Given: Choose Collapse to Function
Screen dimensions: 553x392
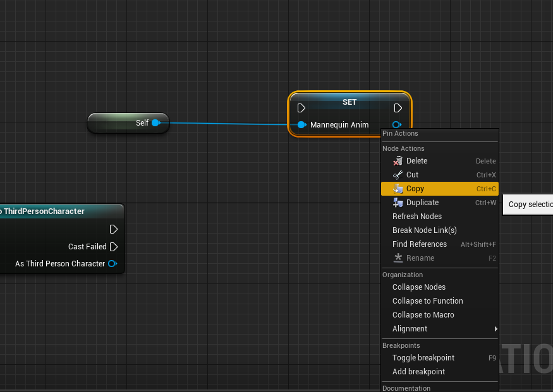Looking at the screenshot, I should pos(440,300).
